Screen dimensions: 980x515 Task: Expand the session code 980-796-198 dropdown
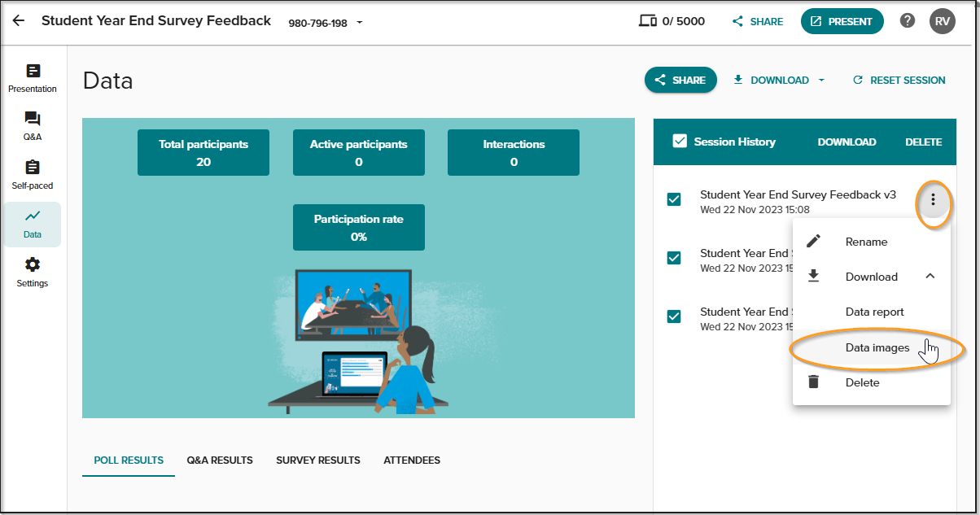[360, 23]
